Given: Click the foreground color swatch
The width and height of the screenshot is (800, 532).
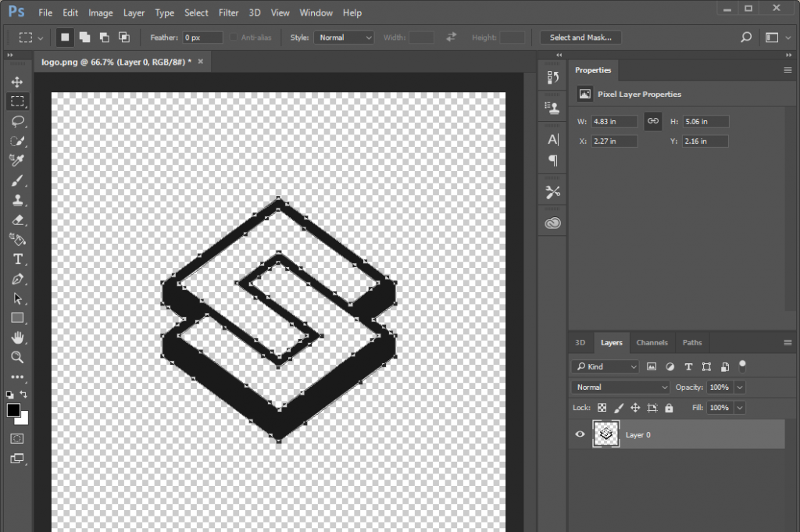Looking at the screenshot, I should click(13, 410).
